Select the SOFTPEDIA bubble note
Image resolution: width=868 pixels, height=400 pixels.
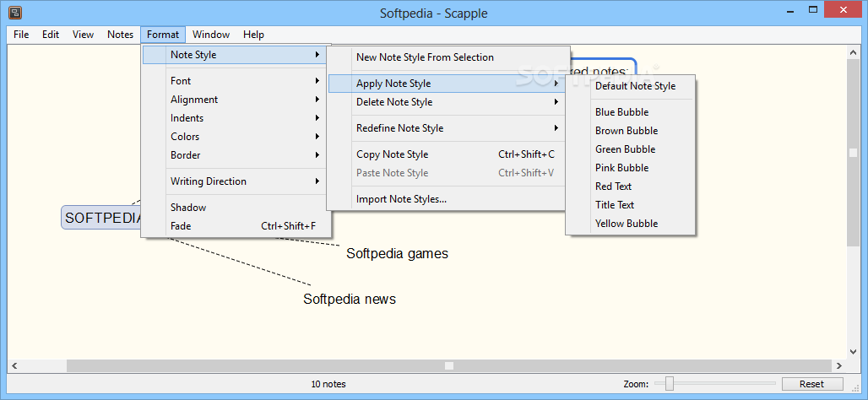[102, 218]
